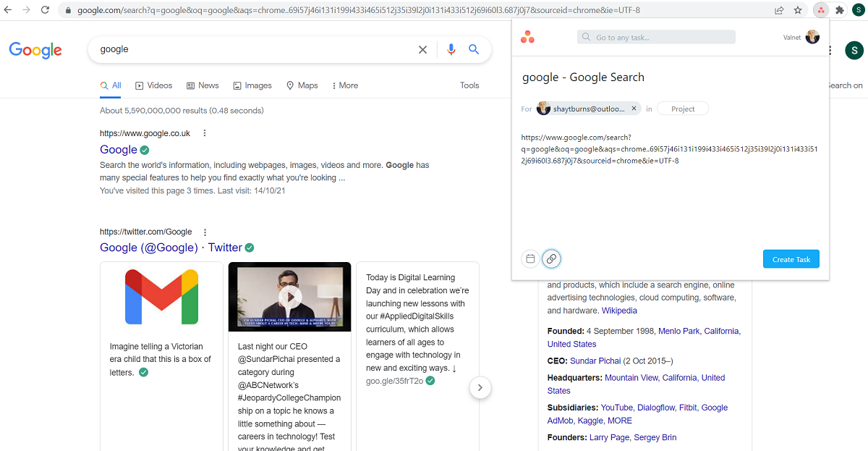Activate Google voice search microphone
The width and height of the screenshot is (868, 451).
pos(451,49)
